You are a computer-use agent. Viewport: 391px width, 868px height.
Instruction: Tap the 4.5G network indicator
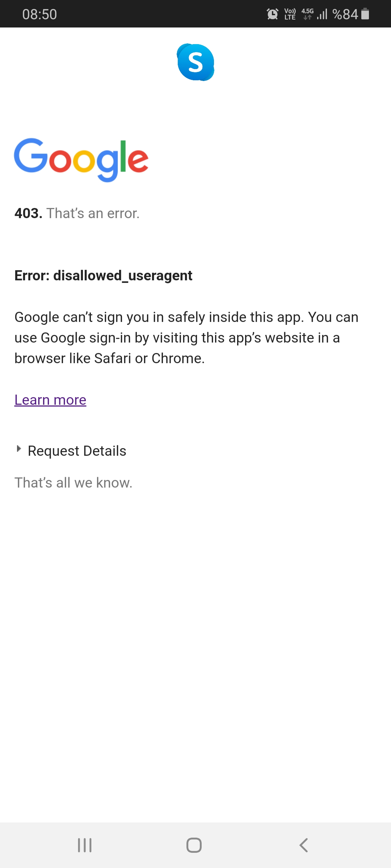307,14
